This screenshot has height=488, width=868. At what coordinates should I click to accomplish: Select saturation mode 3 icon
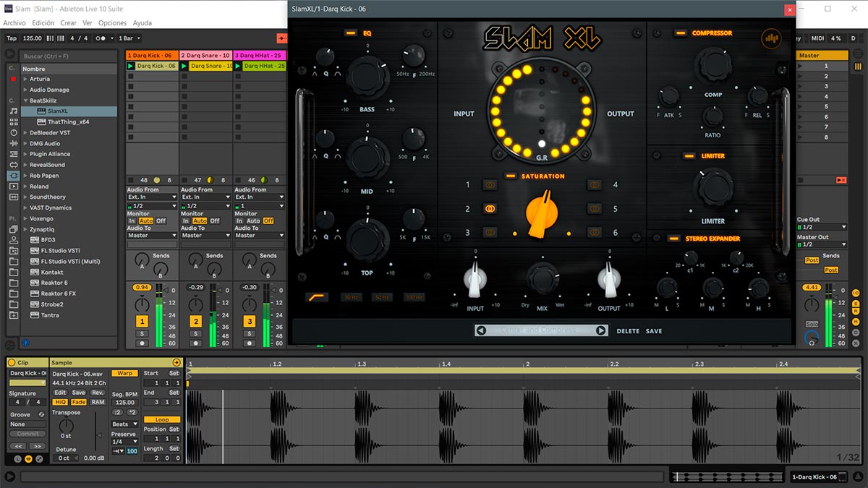coord(490,233)
